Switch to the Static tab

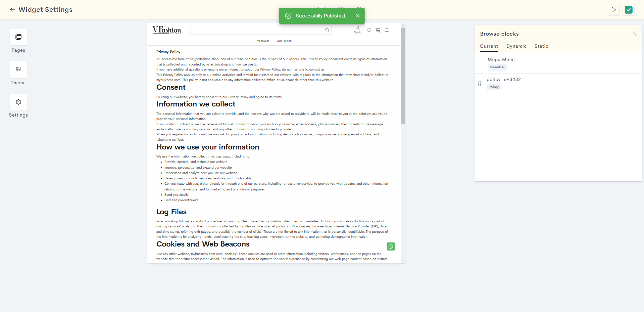541,46
